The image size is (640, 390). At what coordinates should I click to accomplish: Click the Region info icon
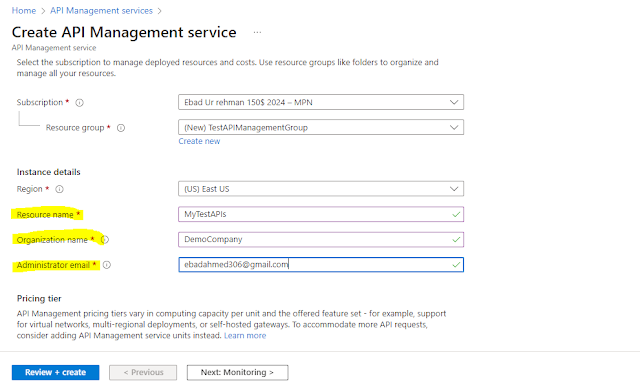coord(60,189)
